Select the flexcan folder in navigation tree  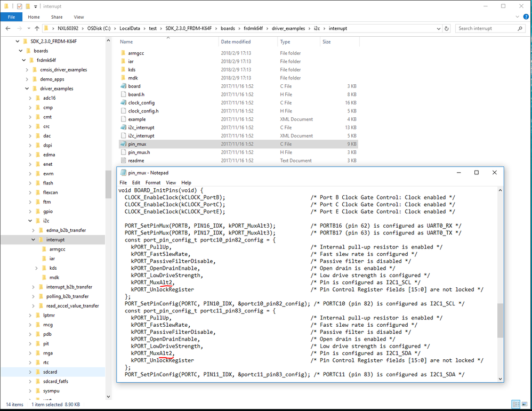50,192
